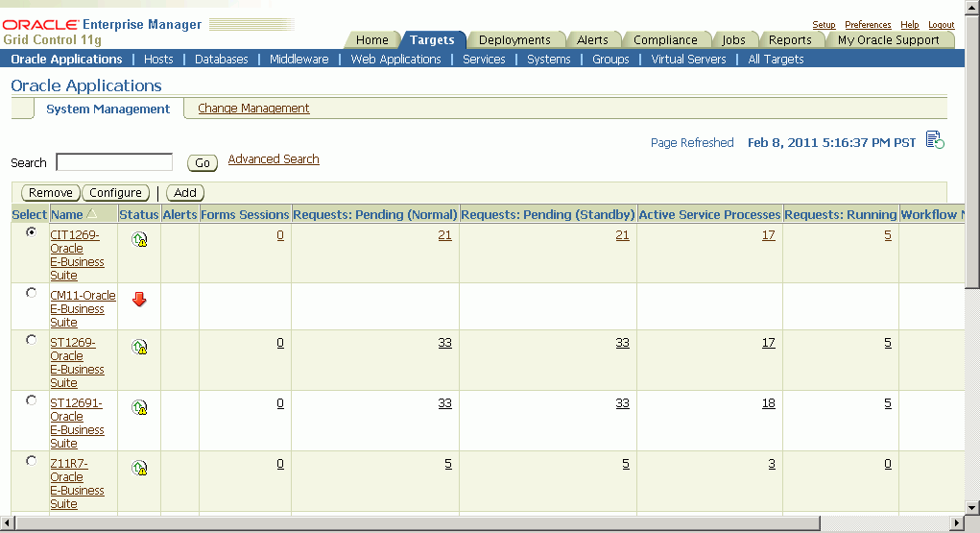The height and width of the screenshot is (533, 980).
Task: Click horizontal scrollbar left arrow
Action: [x=7, y=522]
